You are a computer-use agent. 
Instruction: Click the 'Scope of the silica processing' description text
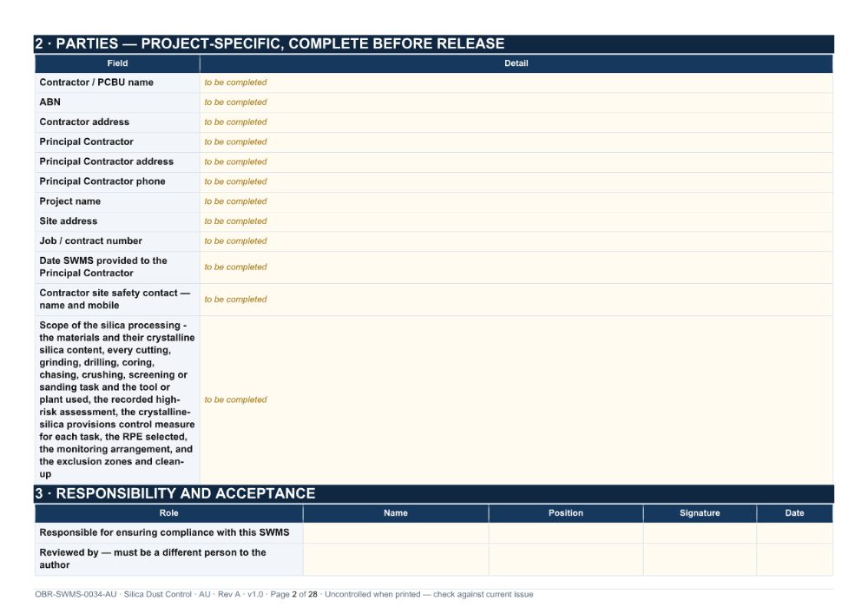click(117, 399)
